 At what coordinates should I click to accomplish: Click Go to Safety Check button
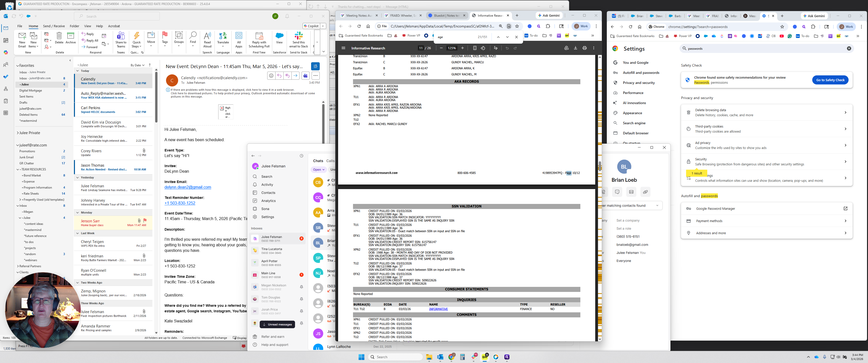point(830,80)
